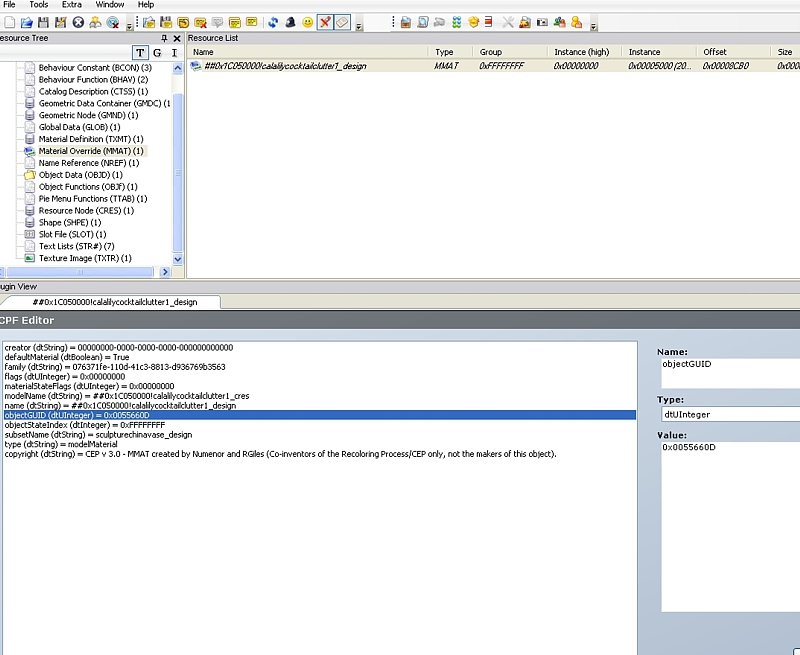The height and width of the screenshot is (655, 800).
Task: Toggle the T (Type) tree view button
Action: point(140,53)
